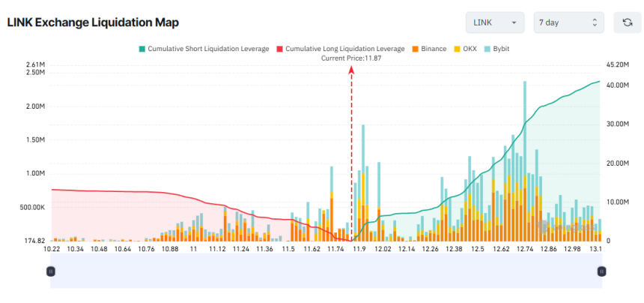Click the LINK Exchange Liquidation Map title
The height and width of the screenshot is (303, 644).
[x=93, y=22]
